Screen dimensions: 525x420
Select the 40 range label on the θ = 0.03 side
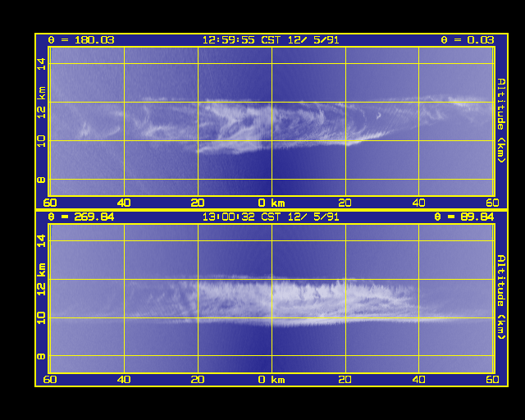click(x=419, y=203)
